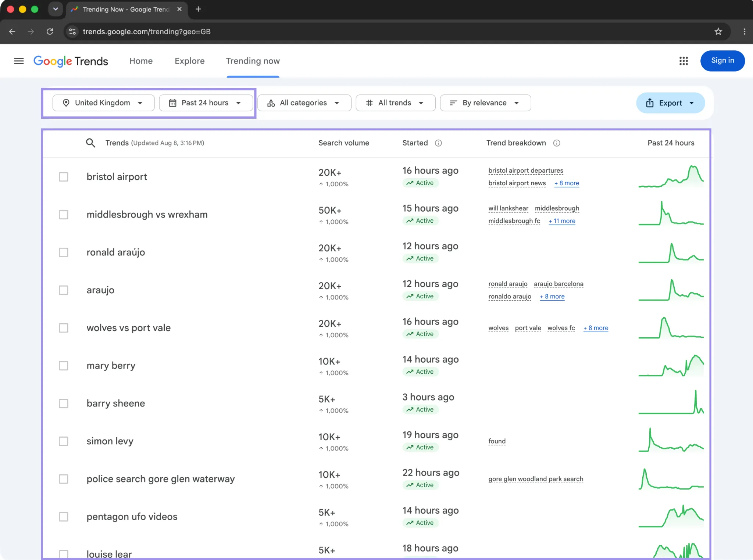
Task: Open 'araujo barcelona' breakdown term
Action: 558,284
